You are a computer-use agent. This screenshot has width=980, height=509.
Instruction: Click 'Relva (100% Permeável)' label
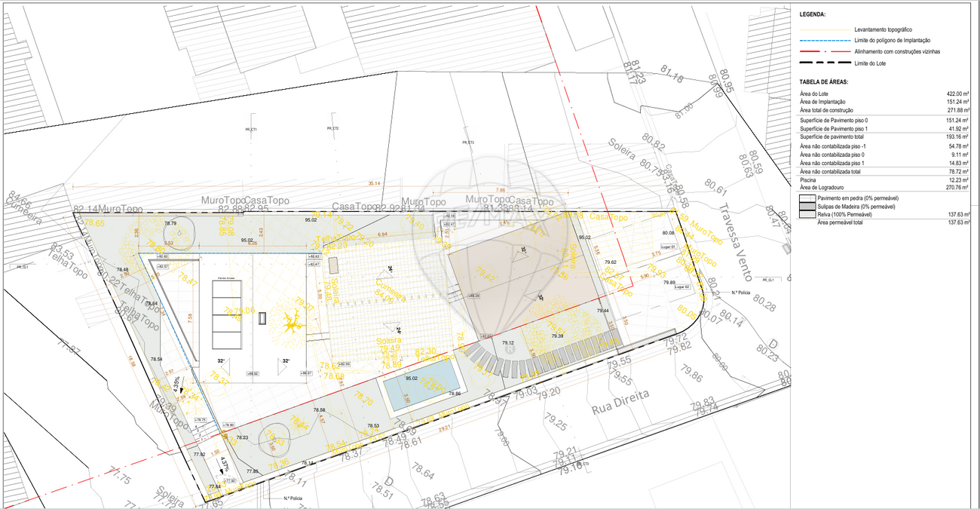tap(844, 214)
